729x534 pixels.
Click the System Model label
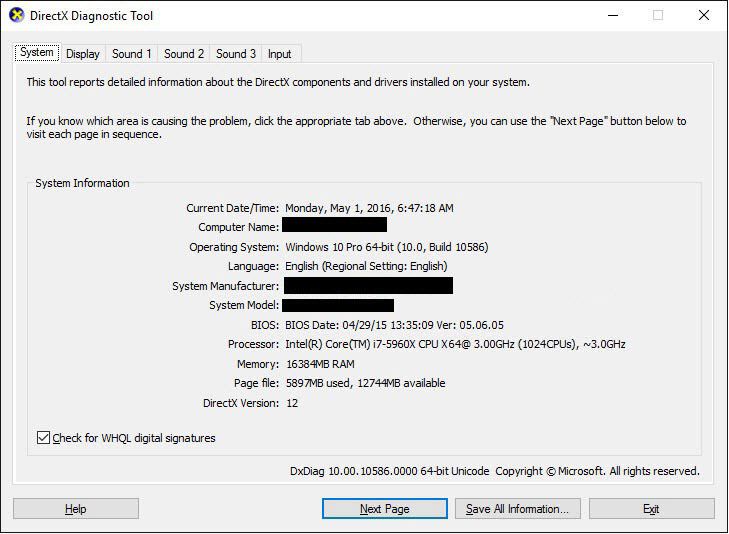coord(244,305)
